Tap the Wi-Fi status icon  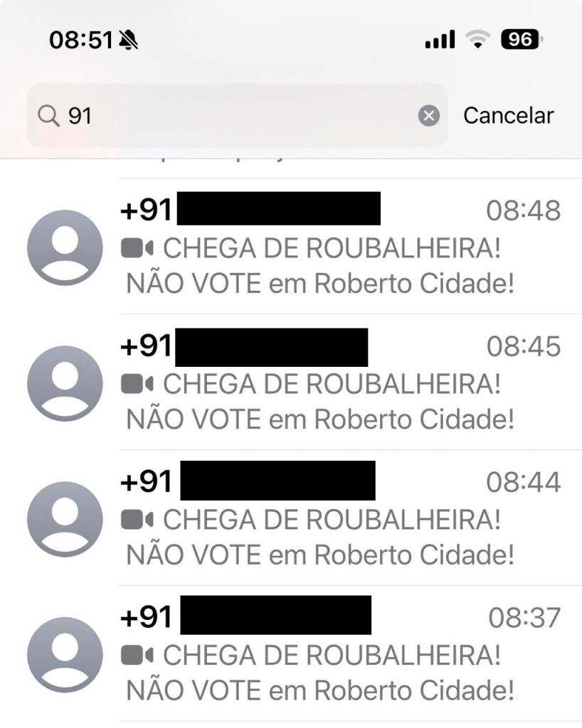(480, 41)
